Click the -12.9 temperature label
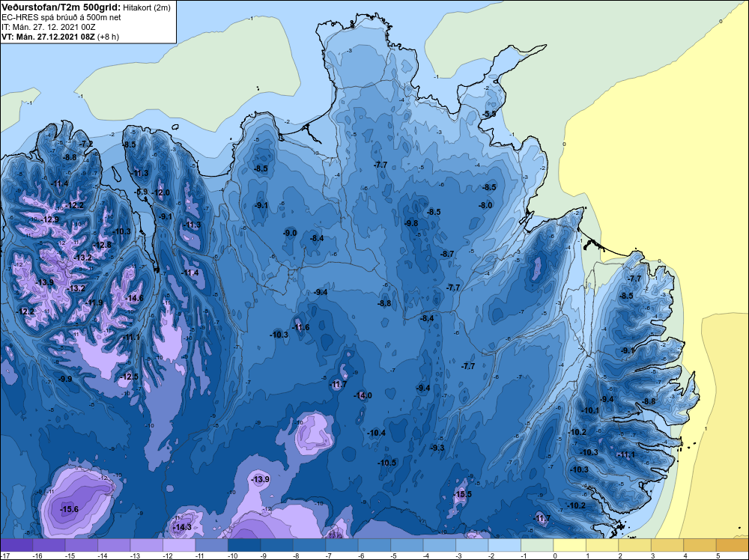Viewport: 749px width, 560px height. pos(50,219)
